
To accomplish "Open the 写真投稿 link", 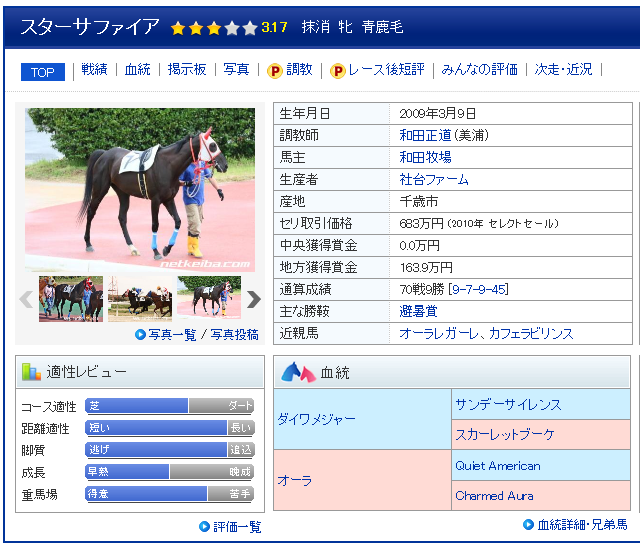I will click(234, 335).
